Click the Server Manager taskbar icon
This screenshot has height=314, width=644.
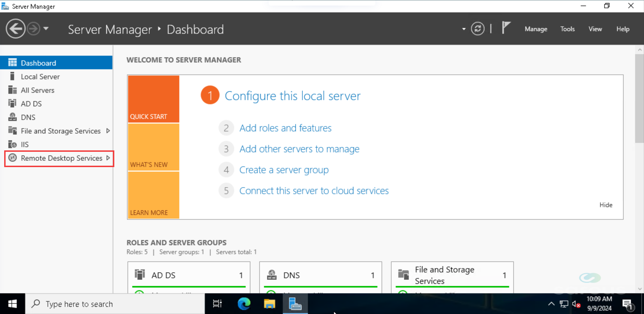point(295,304)
